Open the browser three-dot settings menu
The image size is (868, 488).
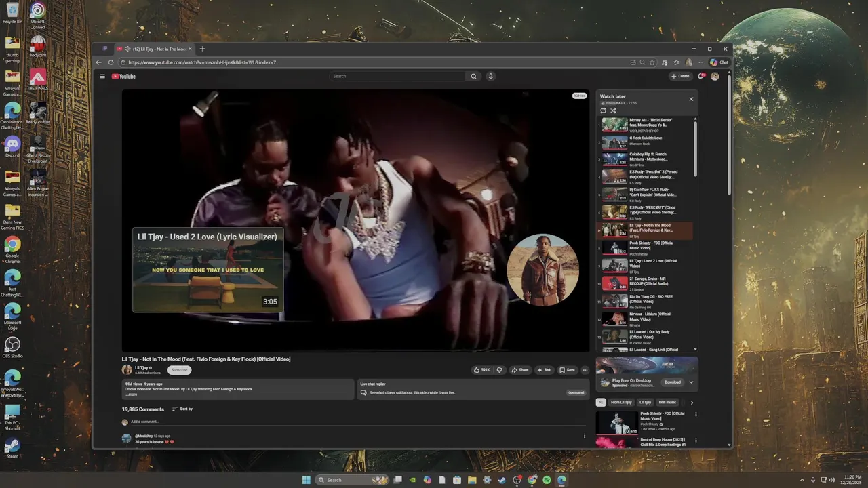701,62
